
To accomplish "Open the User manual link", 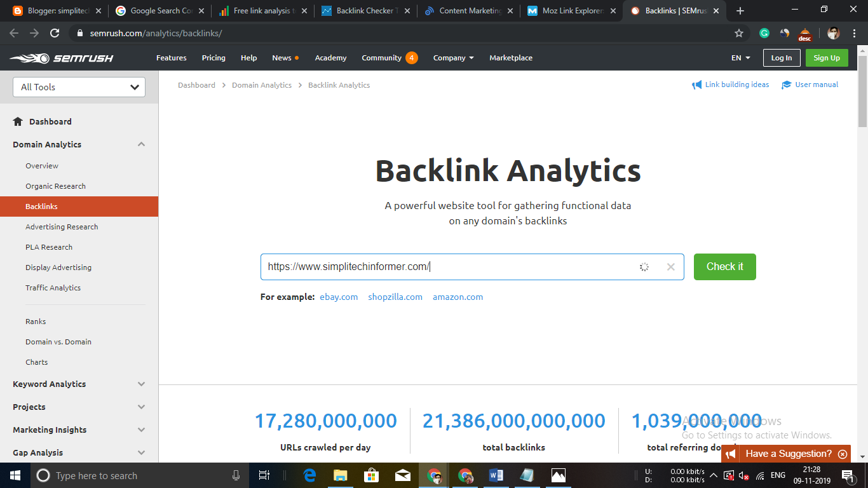I will coord(810,85).
